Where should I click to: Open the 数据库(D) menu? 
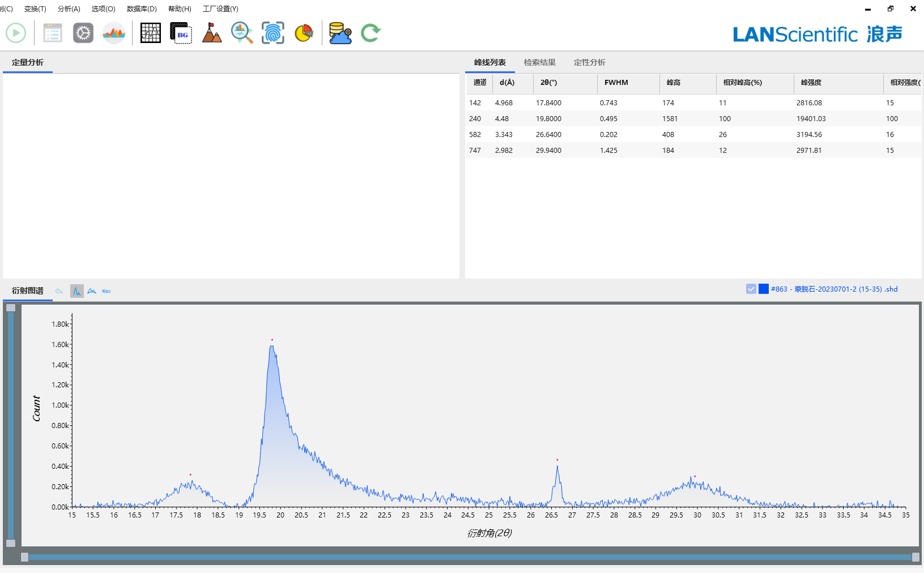142,9
